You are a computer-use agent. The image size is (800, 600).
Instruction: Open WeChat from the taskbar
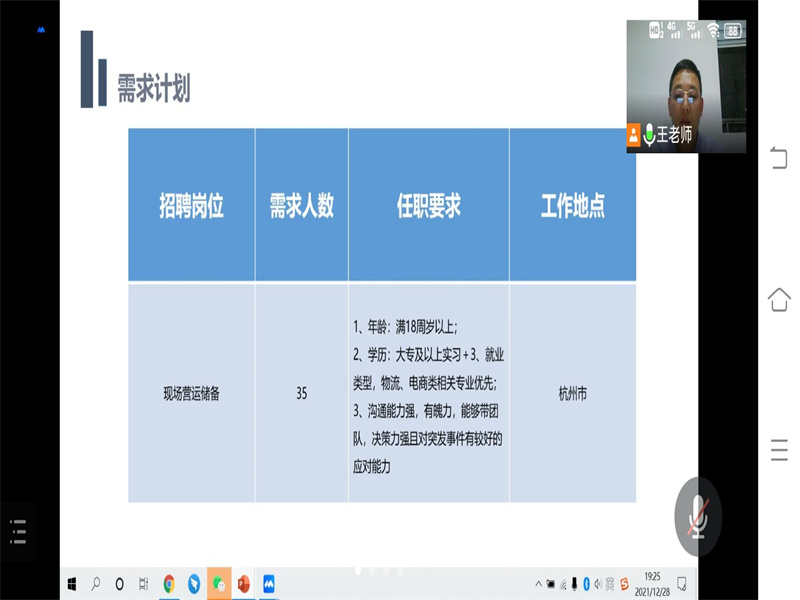pyautogui.click(x=219, y=583)
